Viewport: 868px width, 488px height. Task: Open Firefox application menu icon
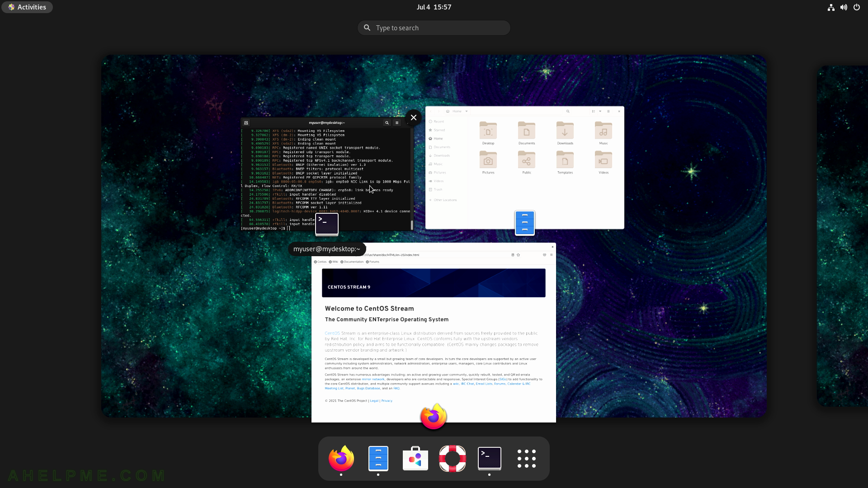(x=551, y=255)
